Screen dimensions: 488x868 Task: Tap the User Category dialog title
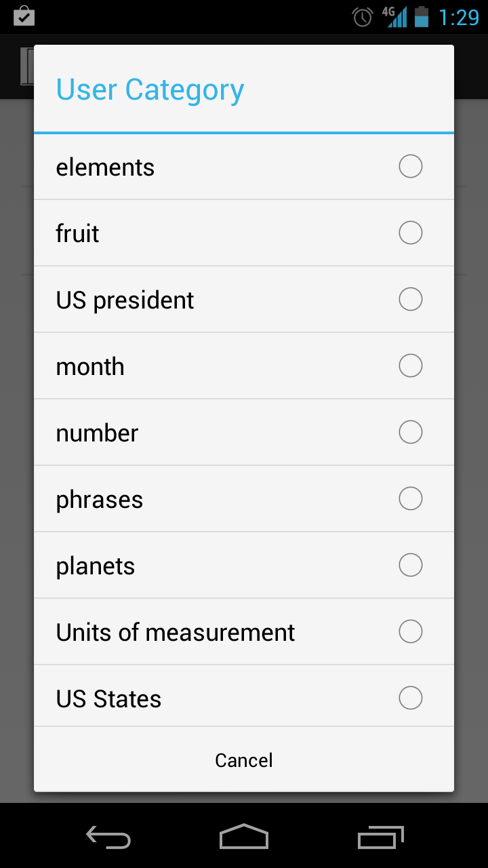(x=150, y=90)
